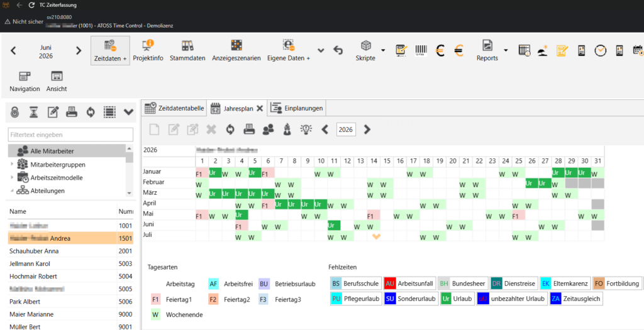This screenshot has height=330, width=644.
Task: Click the select-all list icon in employee panel
Action: 109,112
